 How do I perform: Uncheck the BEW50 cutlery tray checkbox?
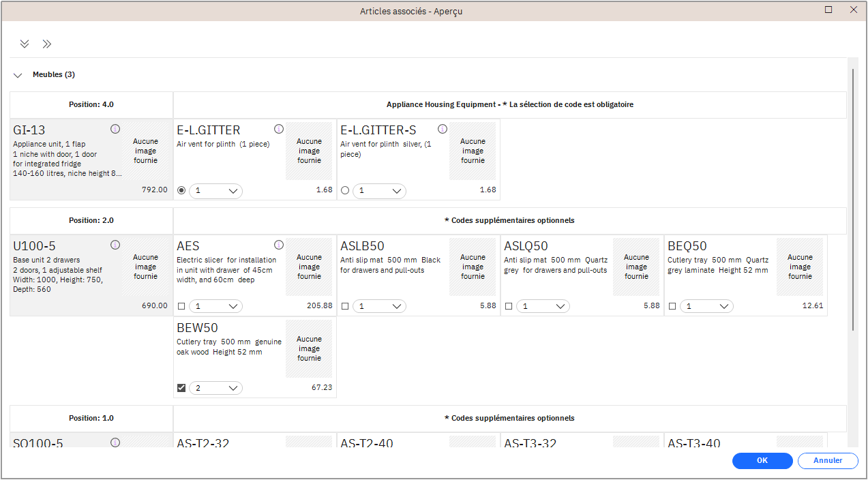[x=181, y=389]
